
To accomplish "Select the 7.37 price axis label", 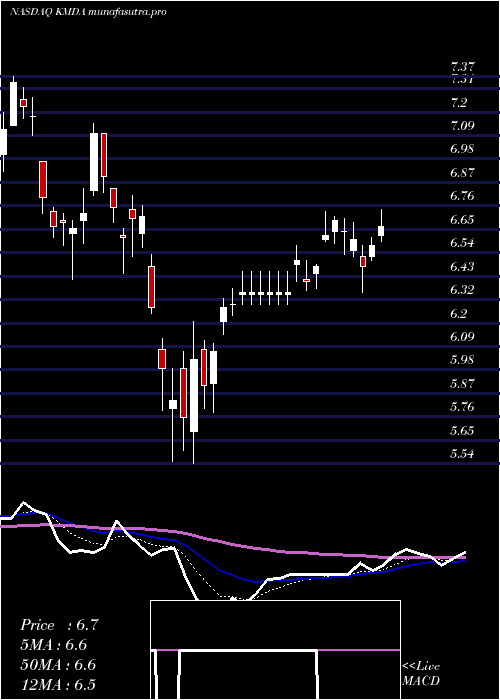I will click(461, 68).
